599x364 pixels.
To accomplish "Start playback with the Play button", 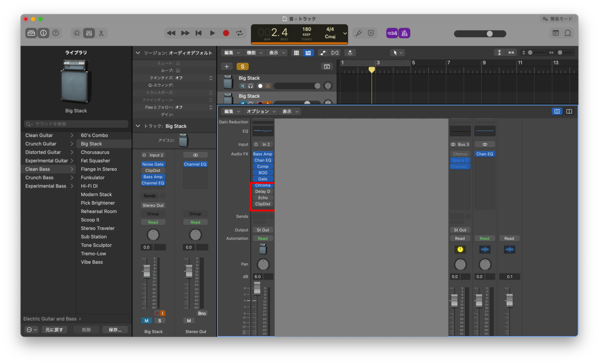I will coord(212,33).
